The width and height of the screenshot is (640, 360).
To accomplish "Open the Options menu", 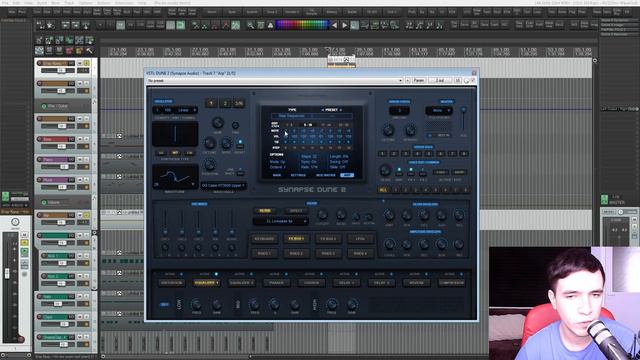I will click(85, 2).
